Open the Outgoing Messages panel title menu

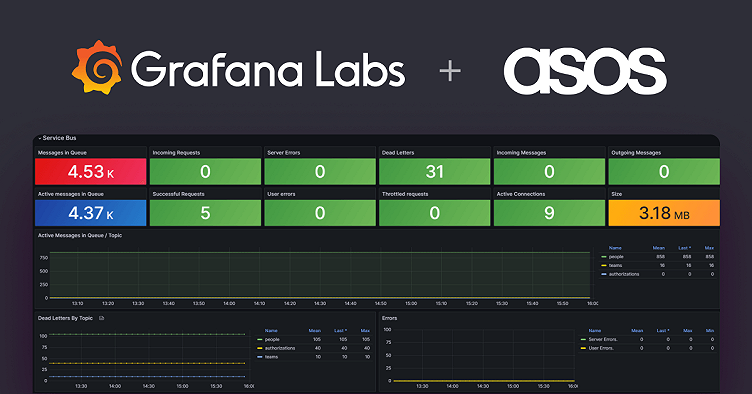tap(636, 153)
